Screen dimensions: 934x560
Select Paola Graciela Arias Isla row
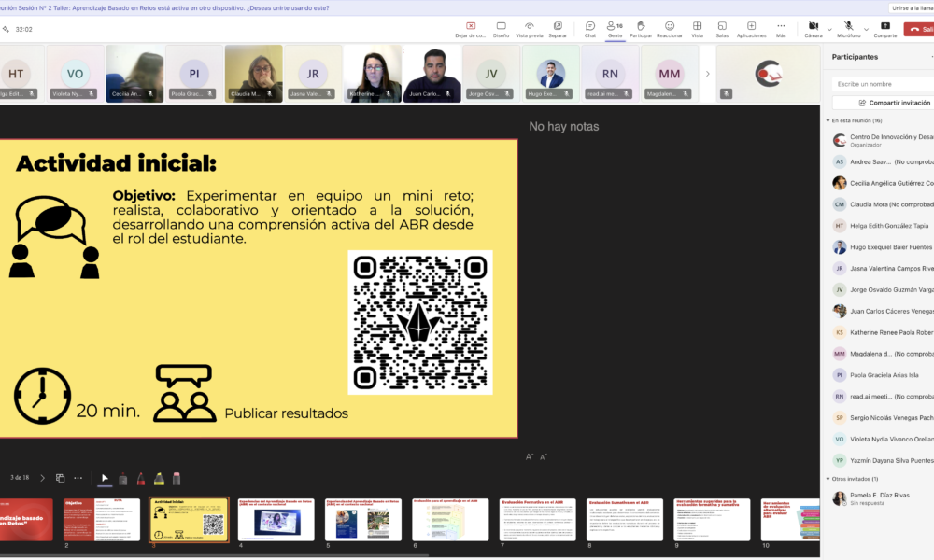coord(883,375)
